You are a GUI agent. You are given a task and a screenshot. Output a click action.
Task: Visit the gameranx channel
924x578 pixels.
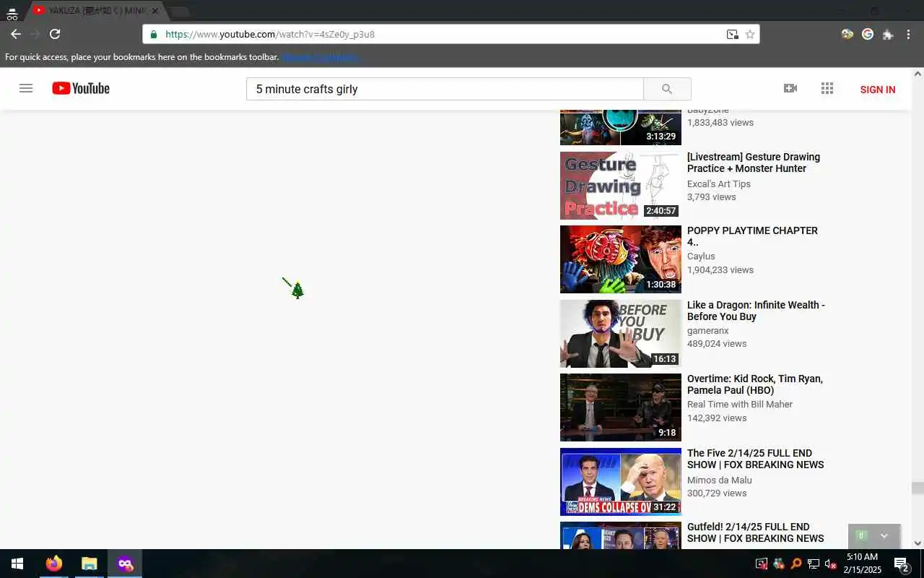(x=708, y=330)
